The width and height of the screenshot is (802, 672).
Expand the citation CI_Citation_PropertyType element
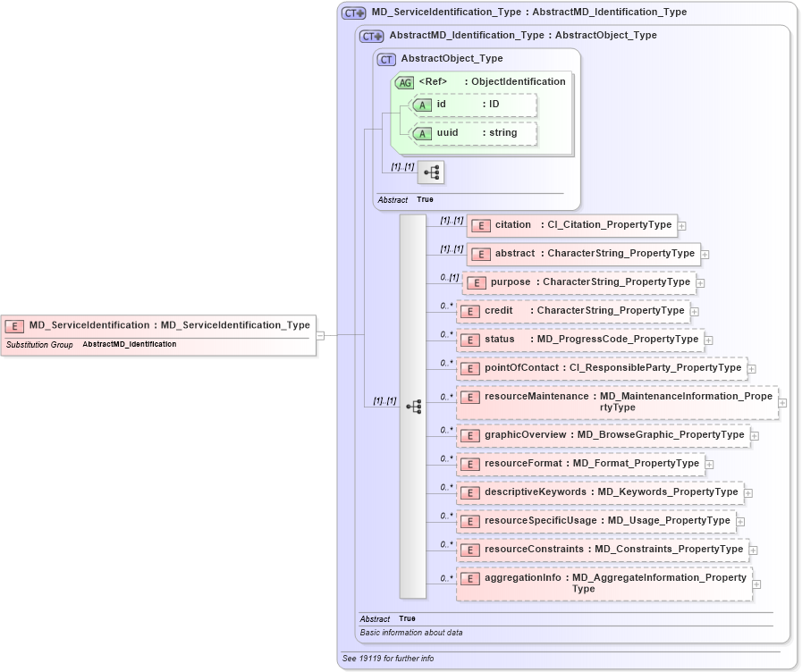coord(682,225)
